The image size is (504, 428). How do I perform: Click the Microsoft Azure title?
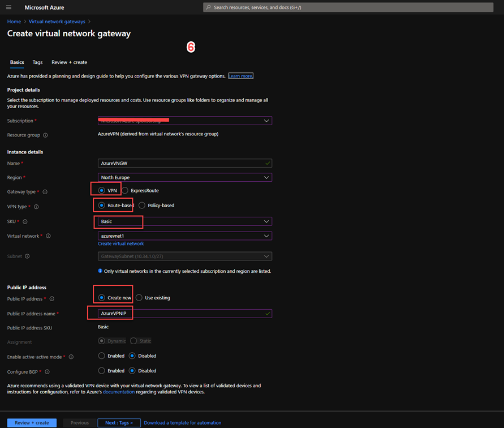click(x=44, y=7)
